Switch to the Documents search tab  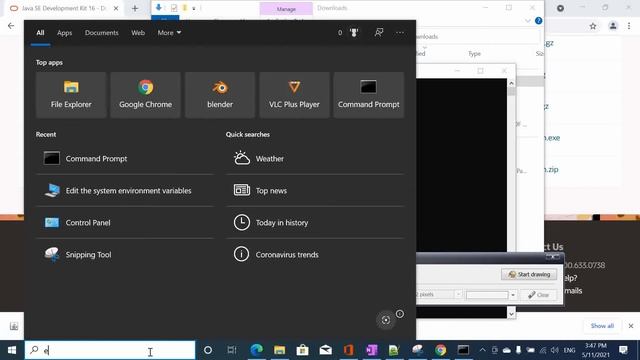point(102,33)
